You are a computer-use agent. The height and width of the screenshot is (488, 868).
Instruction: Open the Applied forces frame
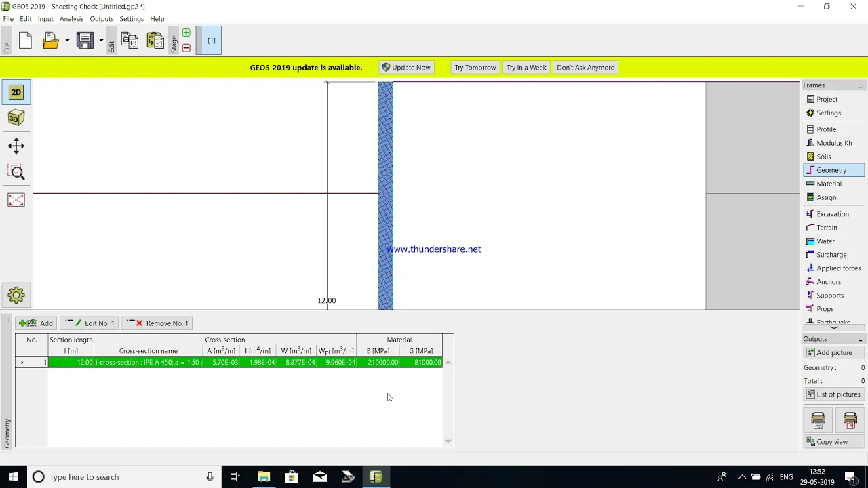point(834,268)
